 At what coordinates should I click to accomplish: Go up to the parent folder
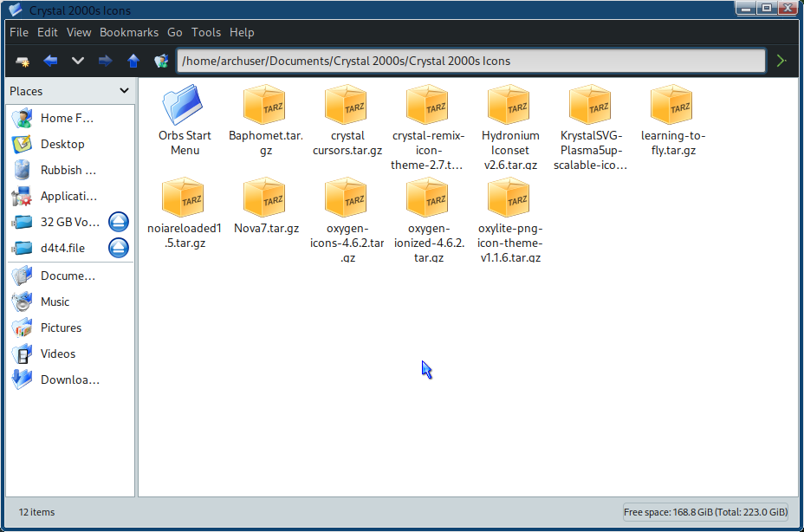point(133,61)
